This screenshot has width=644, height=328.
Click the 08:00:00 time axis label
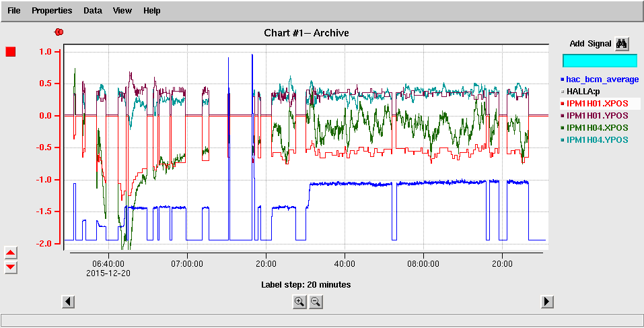[424, 263]
